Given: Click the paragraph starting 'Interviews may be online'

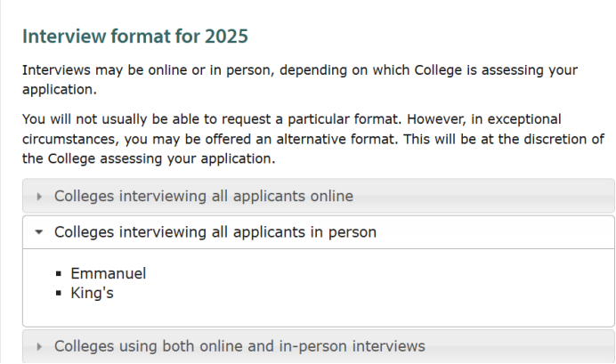Looking at the screenshot, I should click(x=299, y=69).
